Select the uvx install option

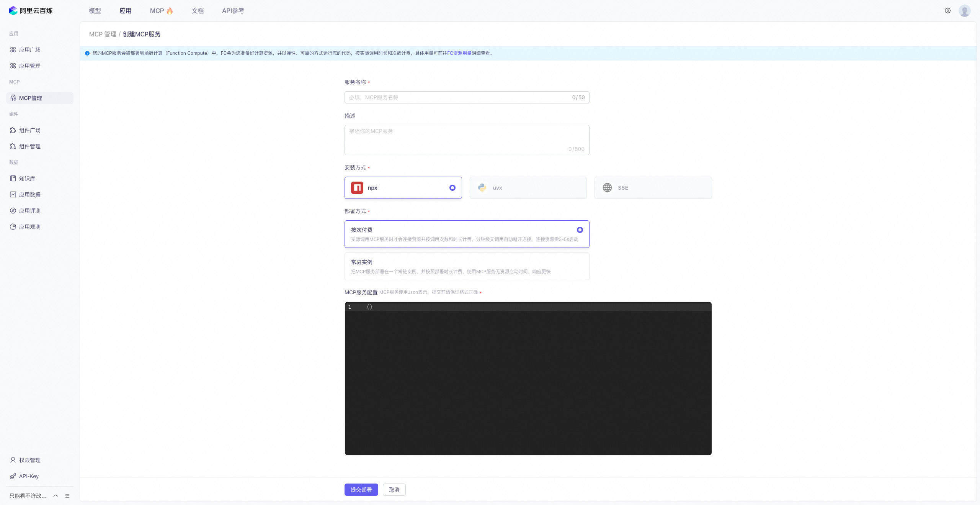[x=528, y=188]
